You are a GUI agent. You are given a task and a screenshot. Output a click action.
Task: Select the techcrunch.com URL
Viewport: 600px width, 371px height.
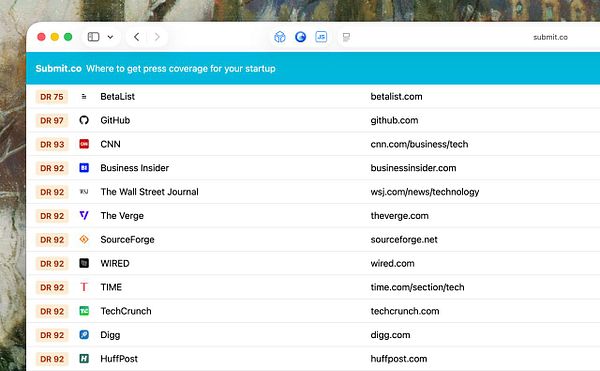tap(405, 311)
